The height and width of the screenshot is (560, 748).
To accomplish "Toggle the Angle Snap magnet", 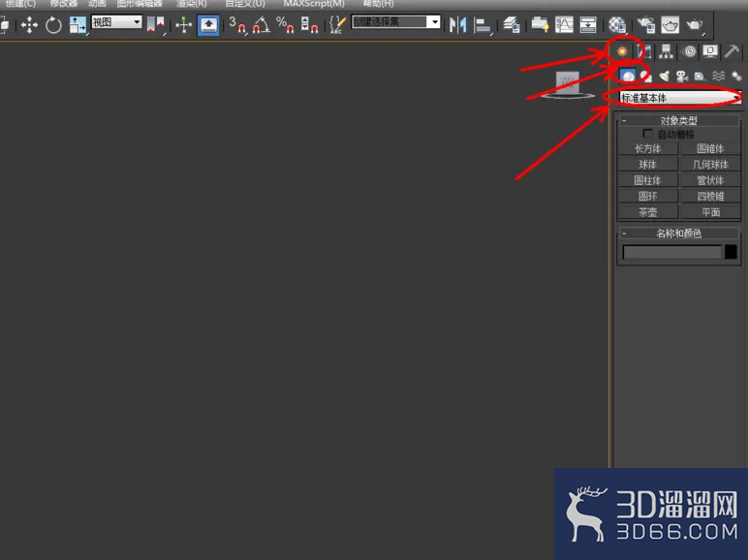I will pyautogui.click(x=261, y=25).
